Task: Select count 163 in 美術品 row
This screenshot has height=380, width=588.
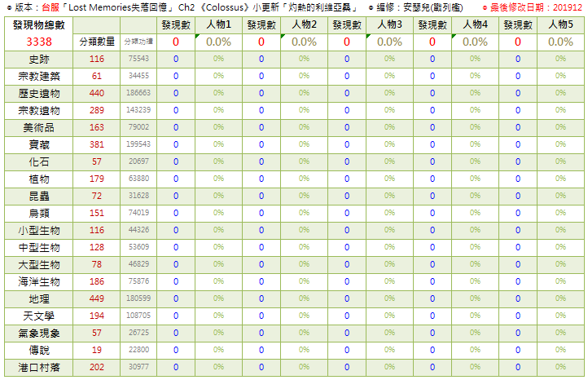Action: tap(97, 128)
